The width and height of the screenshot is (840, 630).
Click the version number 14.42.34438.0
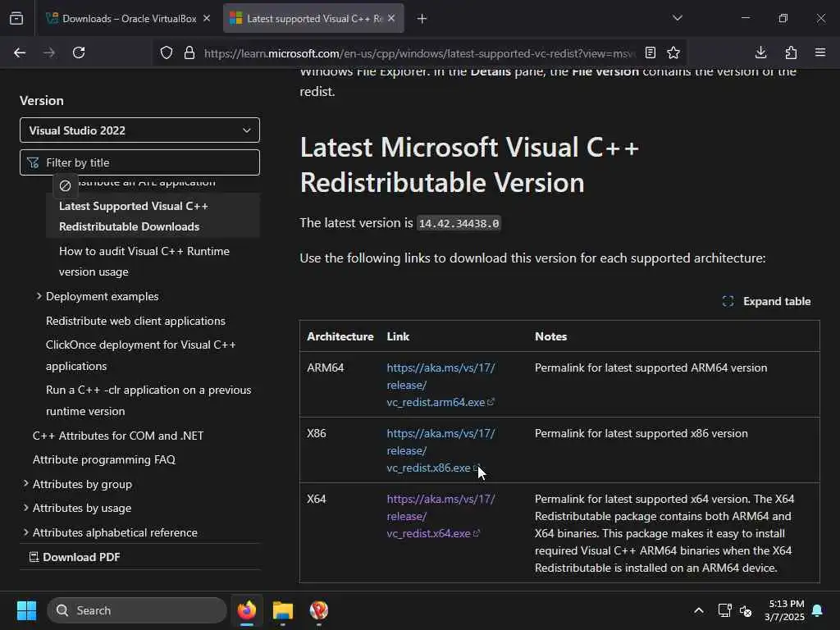[x=459, y=223]
